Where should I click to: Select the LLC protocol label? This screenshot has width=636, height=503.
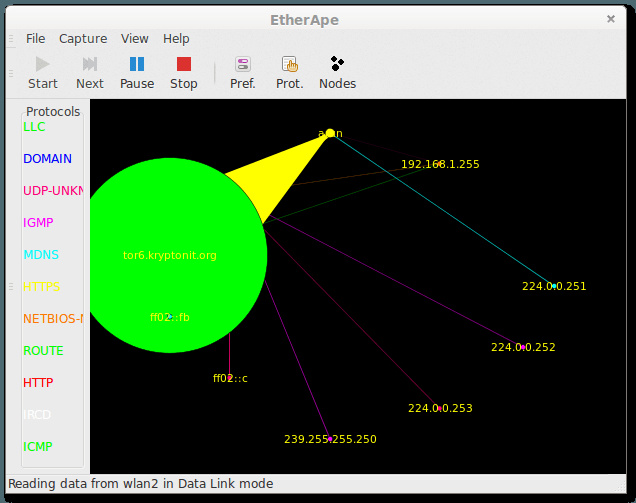click(x=35, y=127)
